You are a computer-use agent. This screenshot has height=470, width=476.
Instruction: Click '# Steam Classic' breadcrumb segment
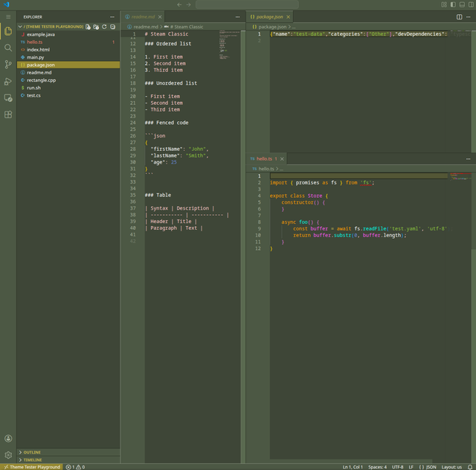(184, 27)
